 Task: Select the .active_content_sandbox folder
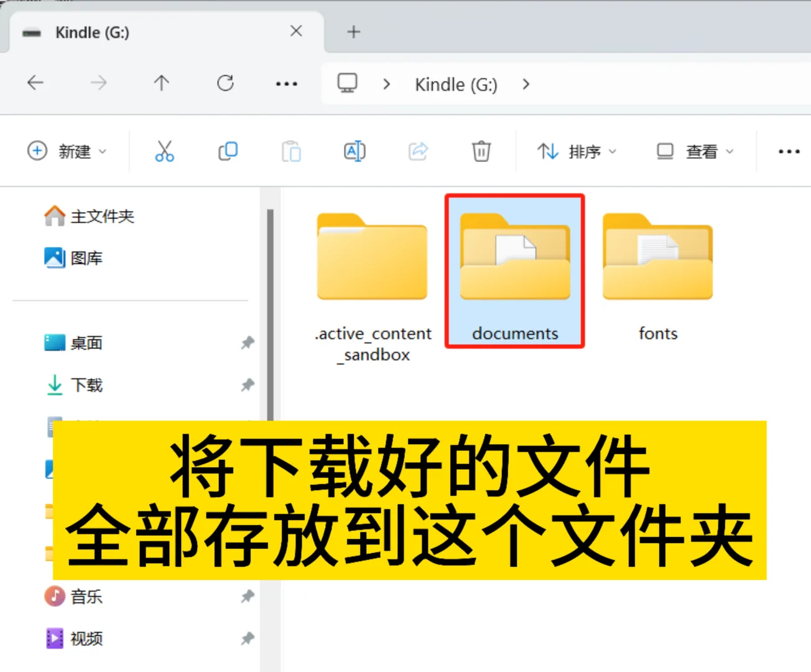pyautogui.click(x=373, y=287)
